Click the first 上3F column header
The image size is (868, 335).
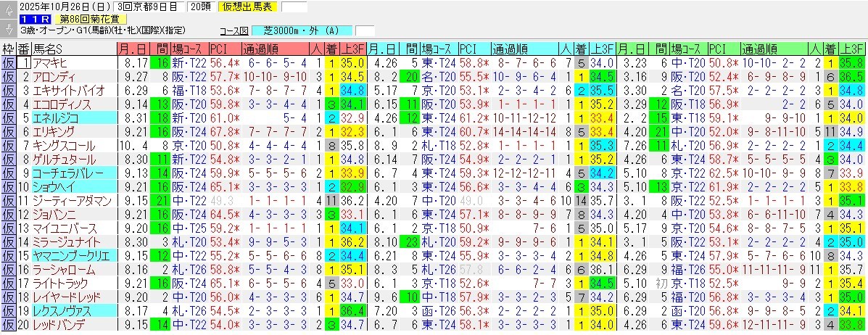(x=351, y=49)
